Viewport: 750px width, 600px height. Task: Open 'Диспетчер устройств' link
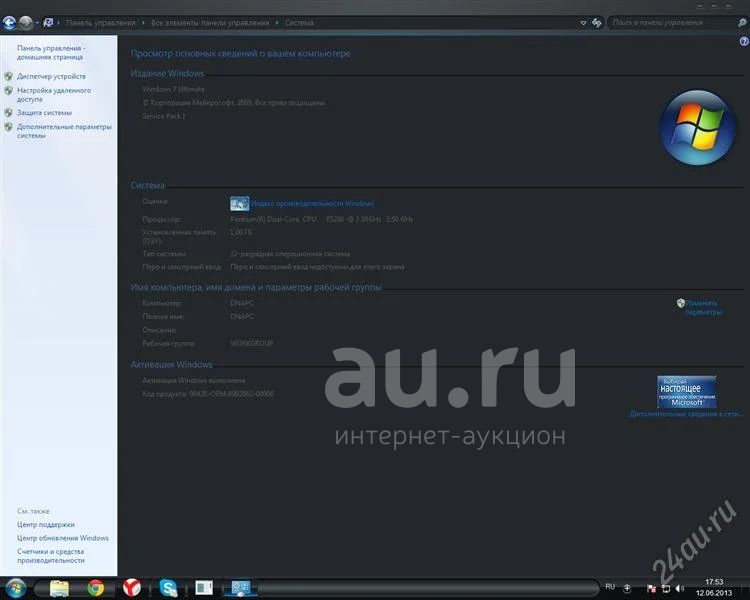51,76
